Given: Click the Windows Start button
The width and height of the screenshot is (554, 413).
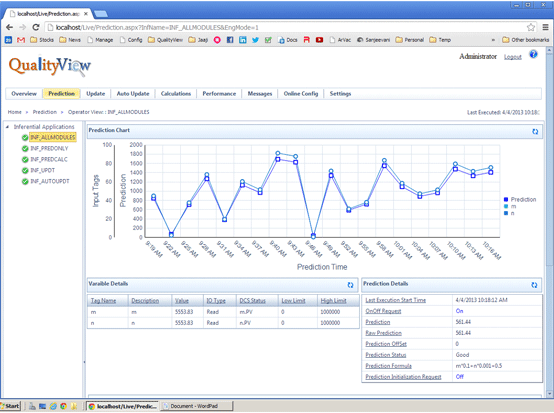Looking at the screenshot, I should pos(11,406).
